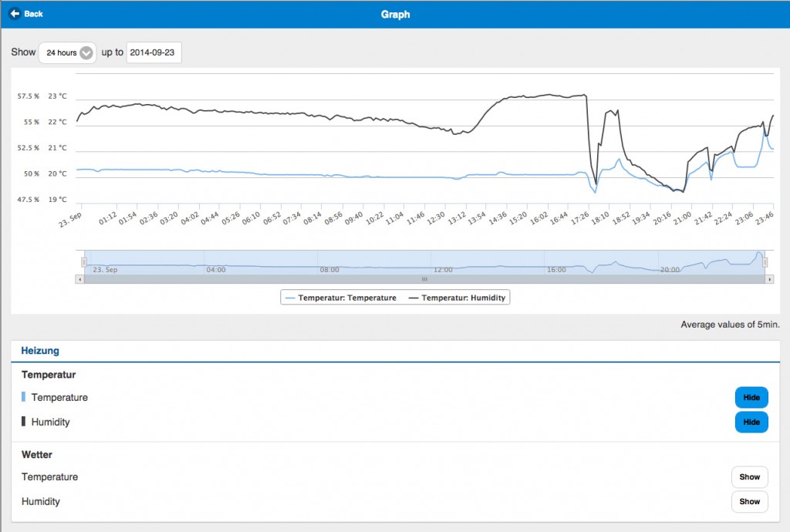Viewport: 790px width, 532px height.
Task: Click the navigator scrollbar left arrow
Action: (x=79, y=279)
